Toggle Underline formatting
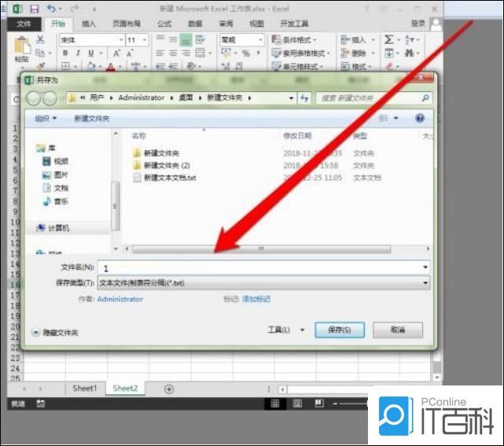The image size is (504, 446). [x=91, y=53]
